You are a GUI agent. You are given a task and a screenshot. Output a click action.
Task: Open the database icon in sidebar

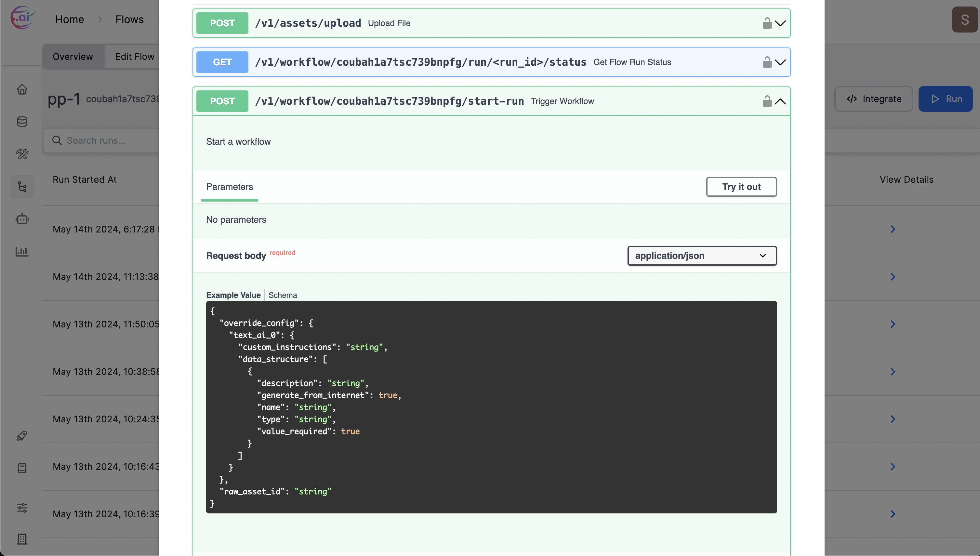click(x=22, y=121)
